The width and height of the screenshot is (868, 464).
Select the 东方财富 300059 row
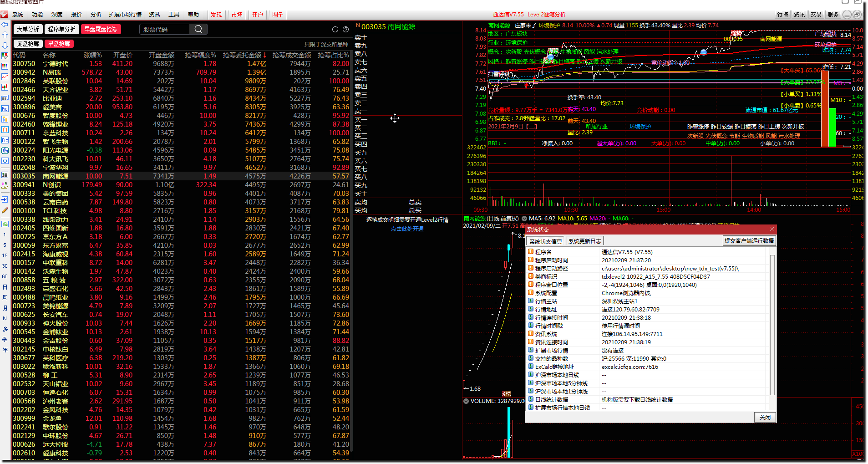181,245
